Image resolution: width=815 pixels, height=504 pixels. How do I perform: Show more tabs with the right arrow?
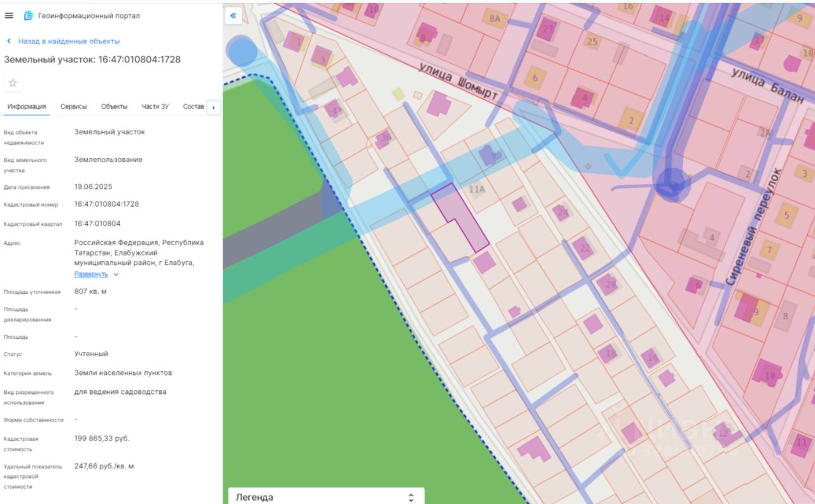pyautogui.click(x=213, y=108)
